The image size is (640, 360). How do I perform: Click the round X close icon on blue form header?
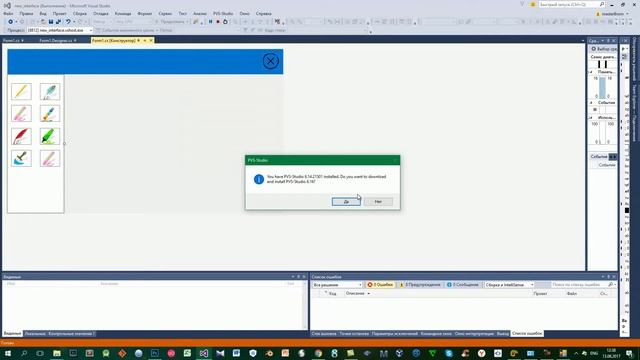(x=270, y=61)
